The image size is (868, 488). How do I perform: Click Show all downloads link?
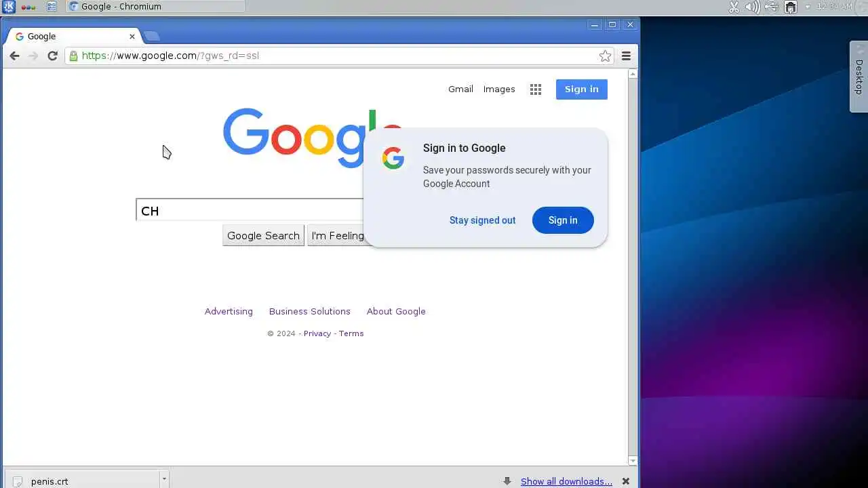(566, 481)
